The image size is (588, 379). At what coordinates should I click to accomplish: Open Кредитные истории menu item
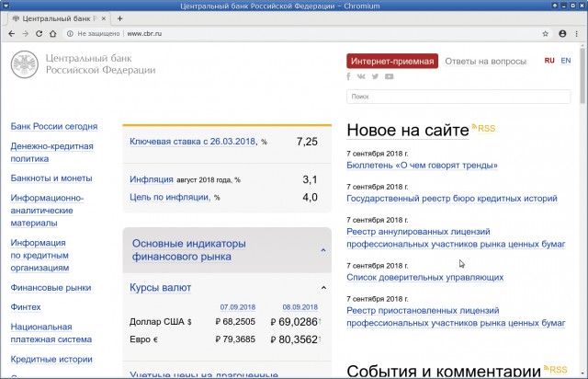51,359
